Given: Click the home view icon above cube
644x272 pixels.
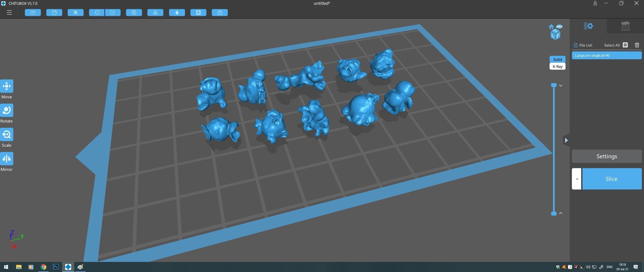Looking at the screenshot, I should tap(551, 27).
